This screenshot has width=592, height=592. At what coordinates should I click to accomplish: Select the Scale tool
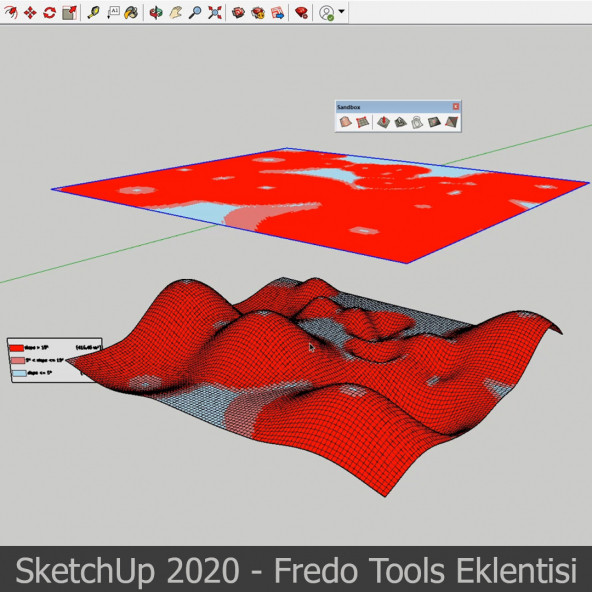point(69,12)
